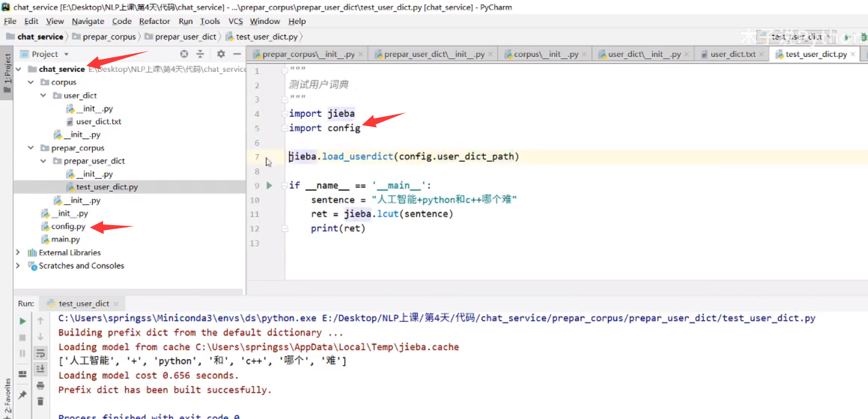
Task: Switch to user_dict.txt editor tab
Action: pos(733,54)
